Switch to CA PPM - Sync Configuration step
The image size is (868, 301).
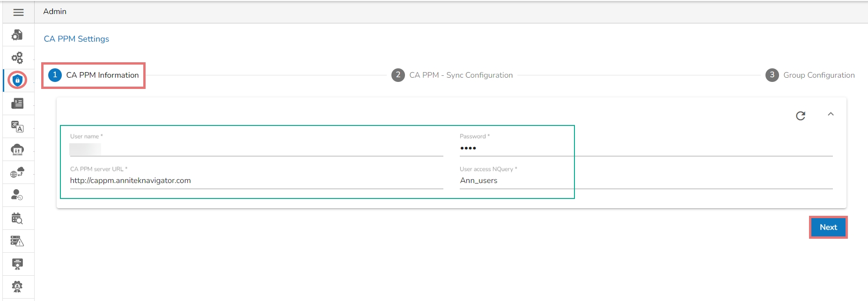452,75
